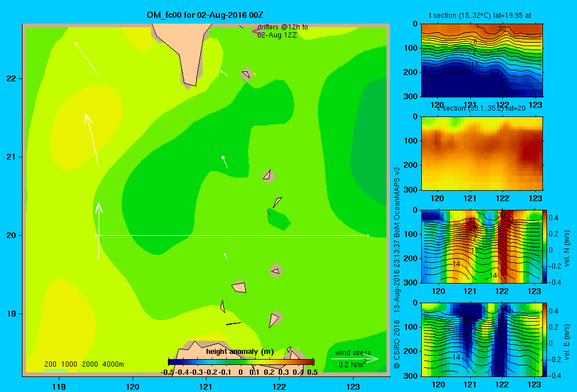
Task: Click latitude tick label 21 on the map
Action: click(12, 157)
